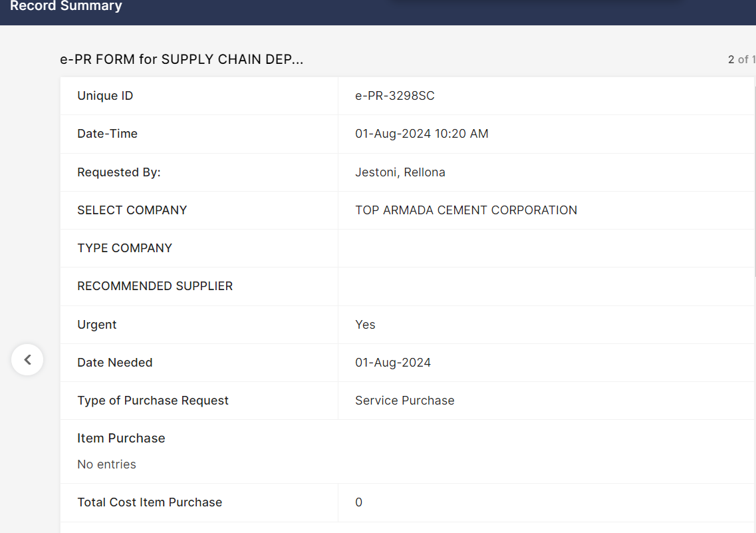
Task: Click the vertical scrollbar of the form
Action: pos(755,180)
